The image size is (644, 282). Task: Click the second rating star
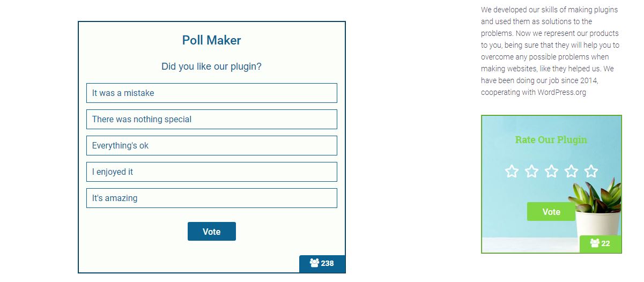point(531,171)
